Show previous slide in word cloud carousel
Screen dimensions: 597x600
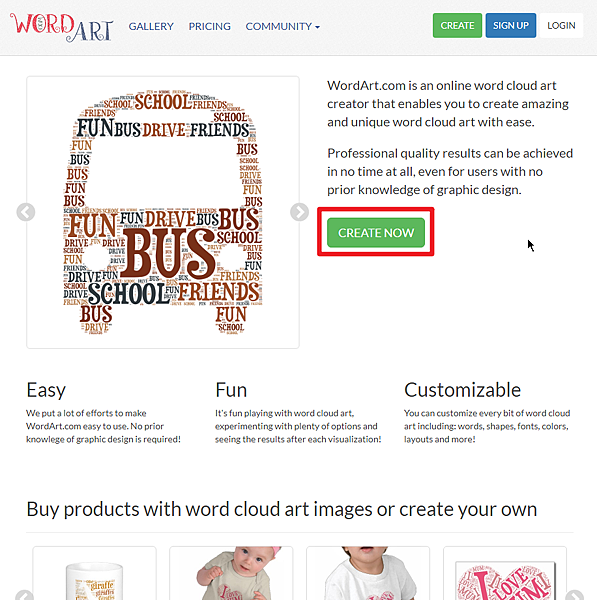coord(26,212)
